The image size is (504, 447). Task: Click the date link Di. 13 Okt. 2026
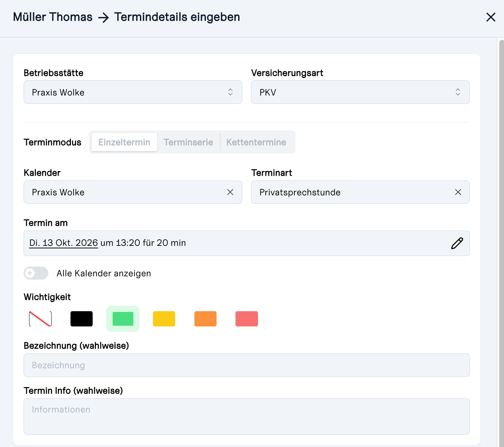[64, 243]
